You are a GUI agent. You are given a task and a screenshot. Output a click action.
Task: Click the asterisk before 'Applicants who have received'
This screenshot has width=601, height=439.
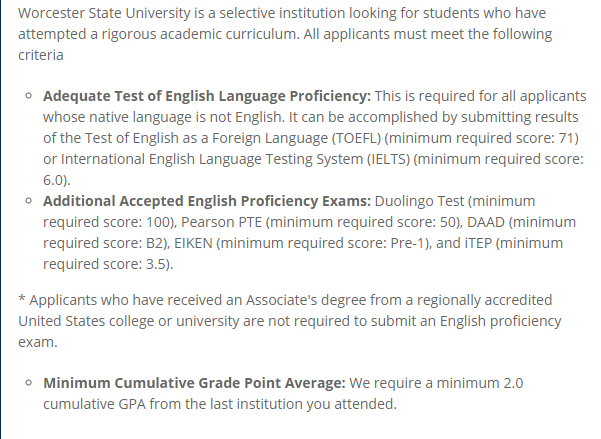(x=22, y=298)
